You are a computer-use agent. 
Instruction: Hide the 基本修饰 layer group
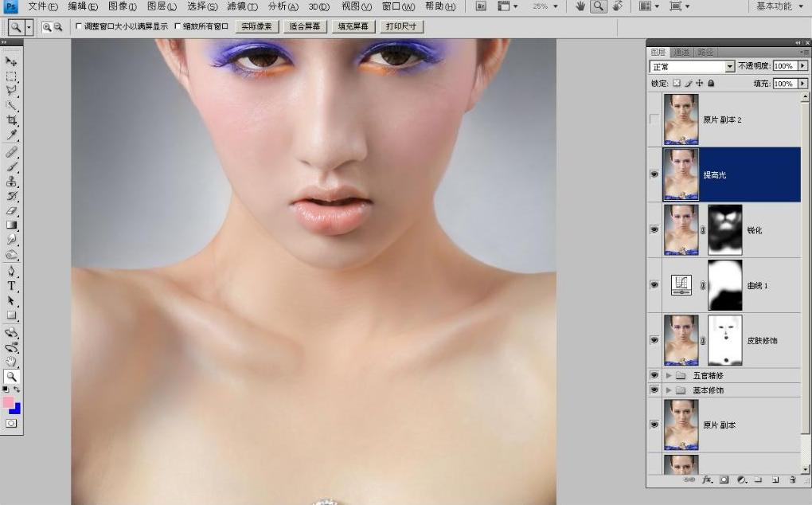(654, 390)
